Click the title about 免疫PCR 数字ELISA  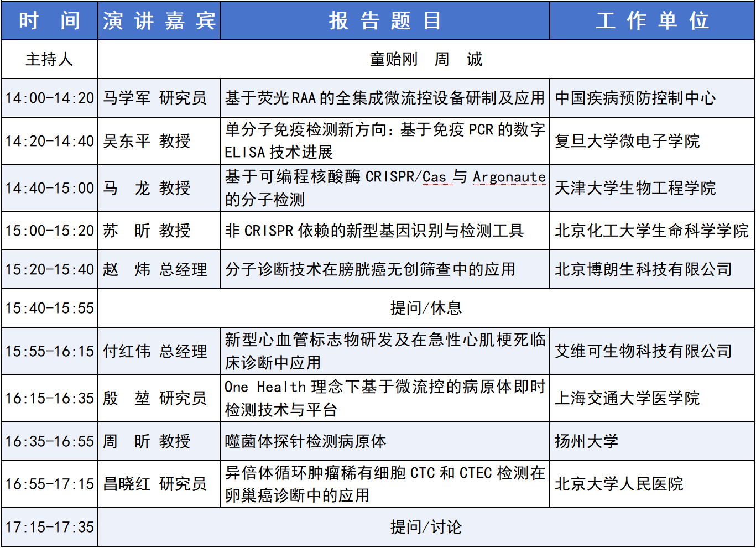(385, 141)
